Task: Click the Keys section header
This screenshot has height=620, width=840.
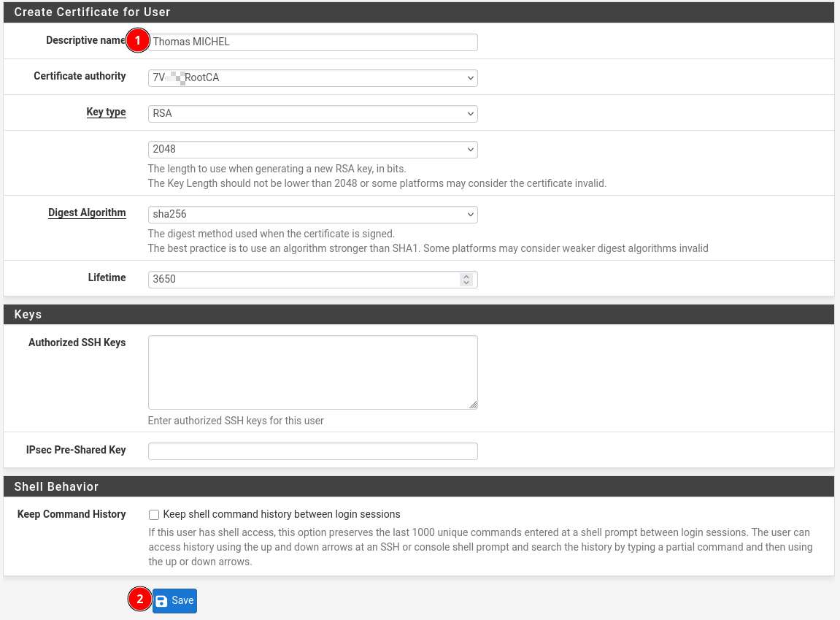Action: click(28, 314)
